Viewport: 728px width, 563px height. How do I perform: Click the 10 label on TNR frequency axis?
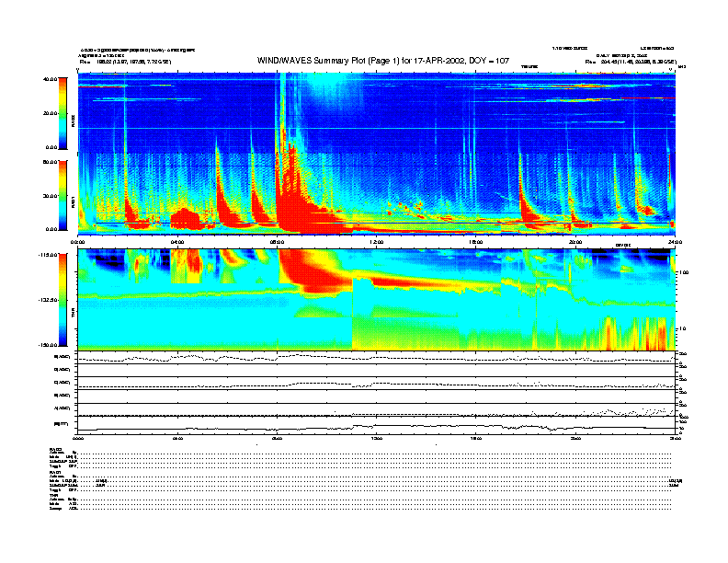coord(682,328)
